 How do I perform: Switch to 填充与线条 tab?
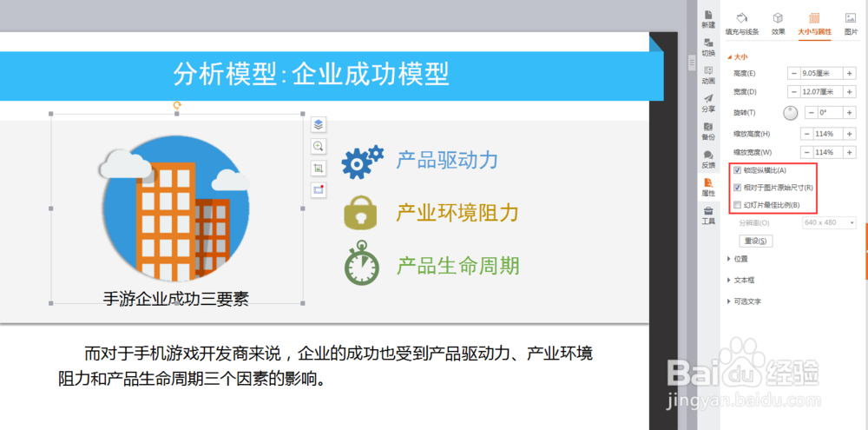(x=742, y=23)
